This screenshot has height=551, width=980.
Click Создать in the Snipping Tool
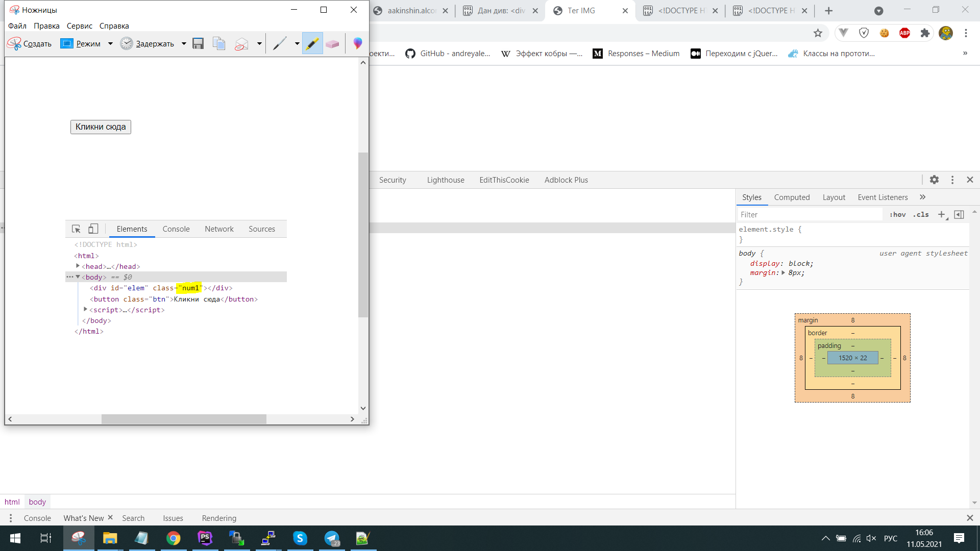(x=30, y=44)
